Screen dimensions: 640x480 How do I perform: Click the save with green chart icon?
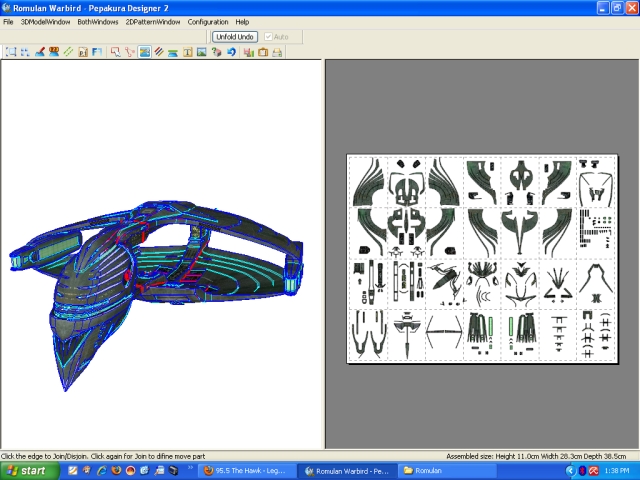[x=249, y=52]
